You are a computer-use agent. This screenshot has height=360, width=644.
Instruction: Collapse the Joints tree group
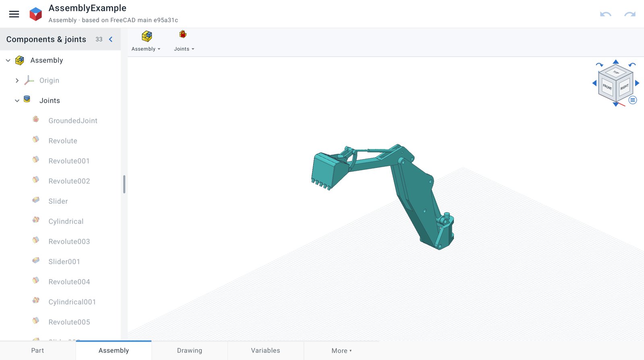click(x=17, y=101)
